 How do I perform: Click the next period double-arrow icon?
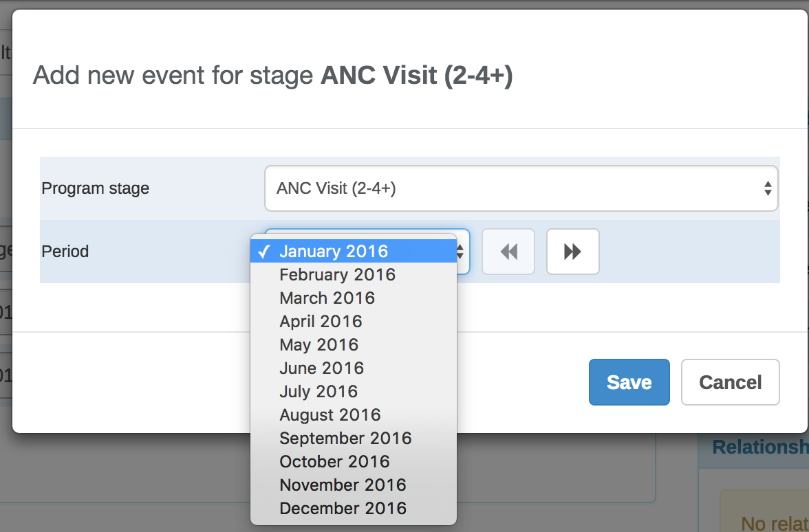(x=572, y=252)
